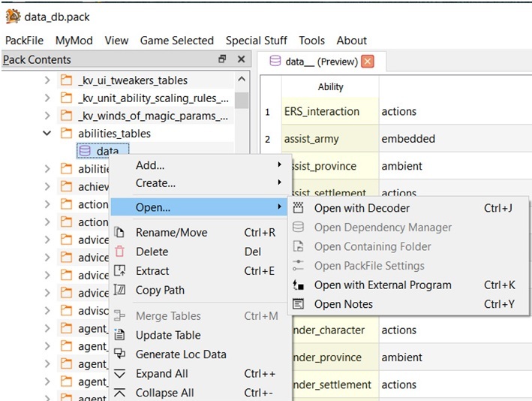Click the Copy Path icon
The width and height of the screenshot is (532, 401).
tap(119, 290)
